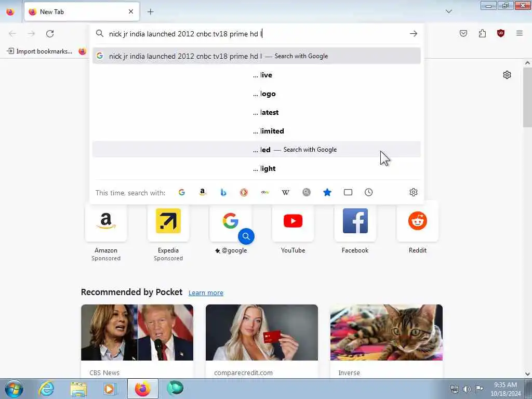Search this time with Wikipedia
Viewport: 532px width, 399px height.
[x=286, y=192]
